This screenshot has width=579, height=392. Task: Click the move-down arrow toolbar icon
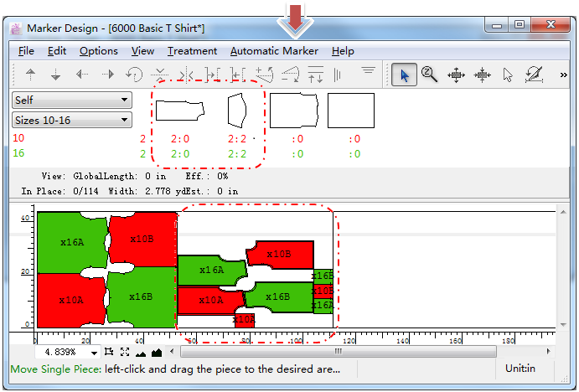click(56, 75)
